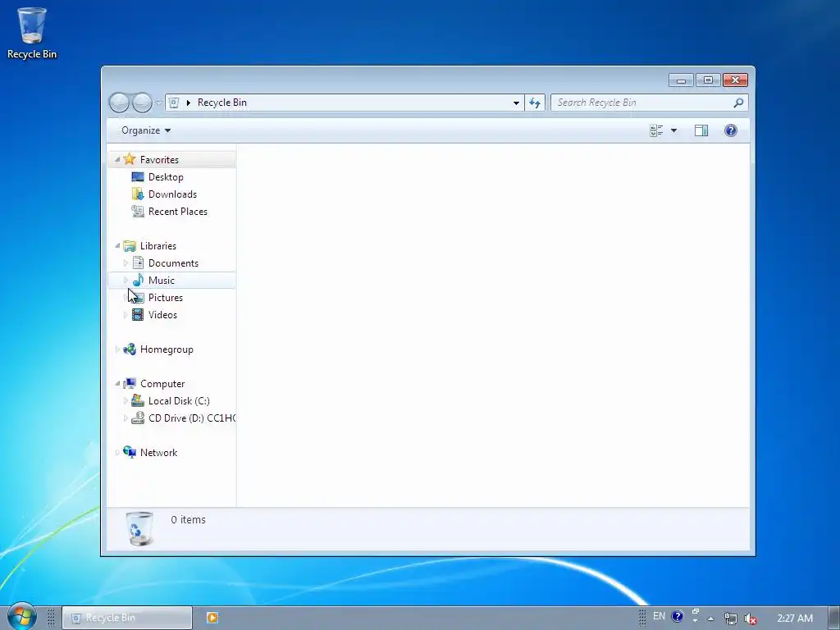Click the Network icon
Image resolution: width=840 pixels, height=630 pixels.
pos(130,452)
